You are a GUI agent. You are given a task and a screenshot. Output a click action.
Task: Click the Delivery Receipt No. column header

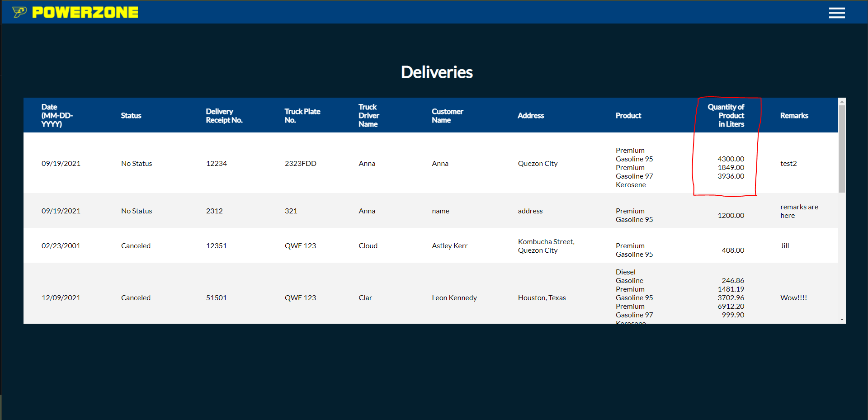224,116
